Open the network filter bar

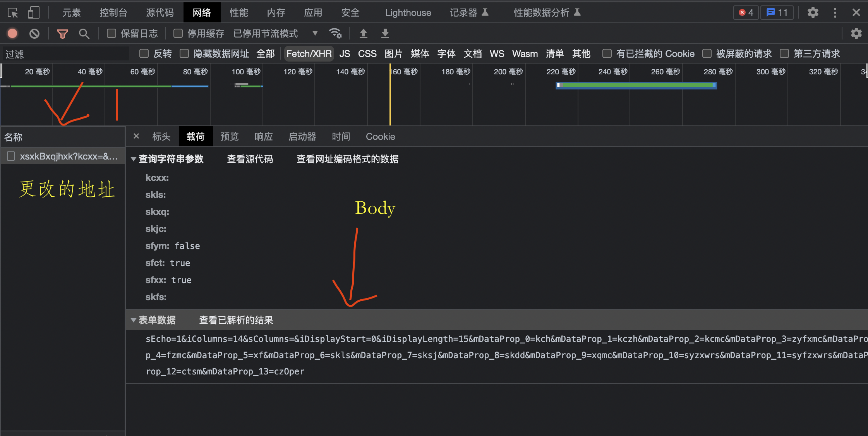[62, 33]
